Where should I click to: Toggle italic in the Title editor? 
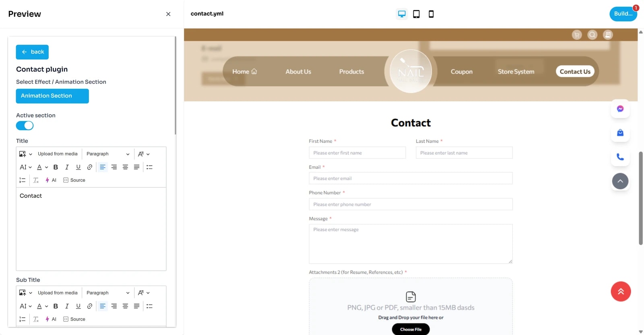[x=67, y=167]
